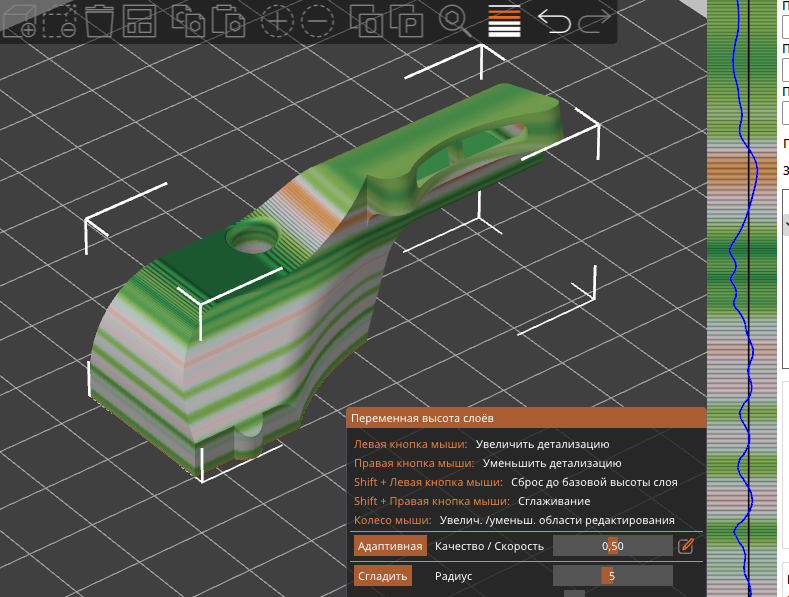Redo the last undone action

point(594,21)
